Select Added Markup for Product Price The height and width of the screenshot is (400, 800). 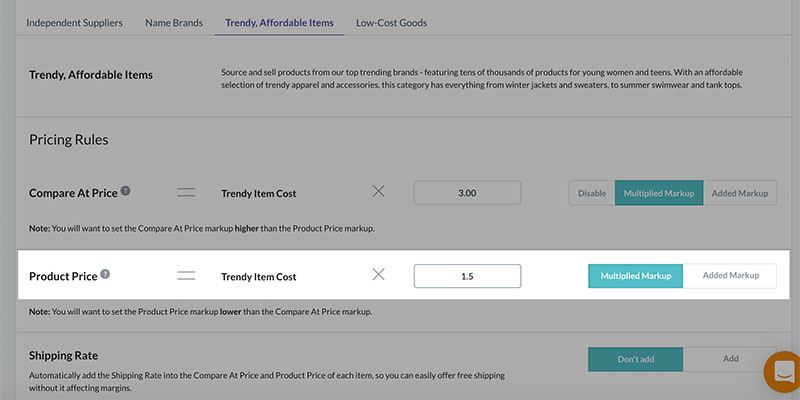[x=730, y=276]
